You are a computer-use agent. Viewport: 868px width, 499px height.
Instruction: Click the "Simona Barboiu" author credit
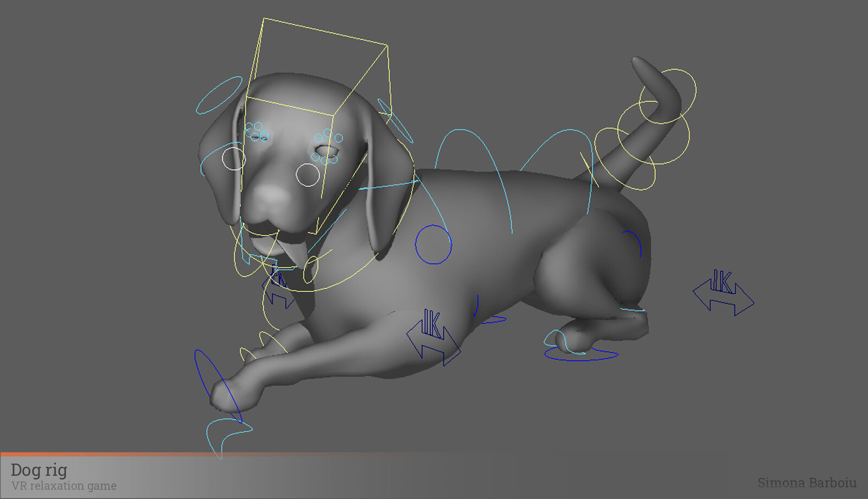tap(807, 483)
